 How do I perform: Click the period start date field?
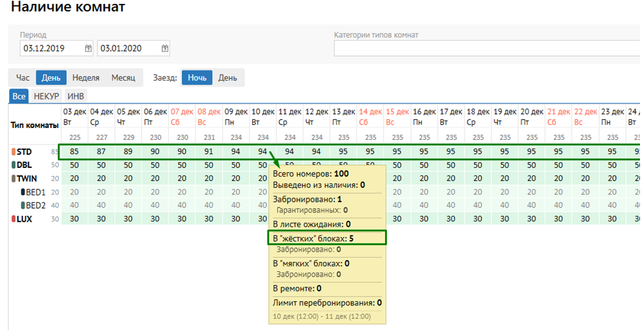52,49
